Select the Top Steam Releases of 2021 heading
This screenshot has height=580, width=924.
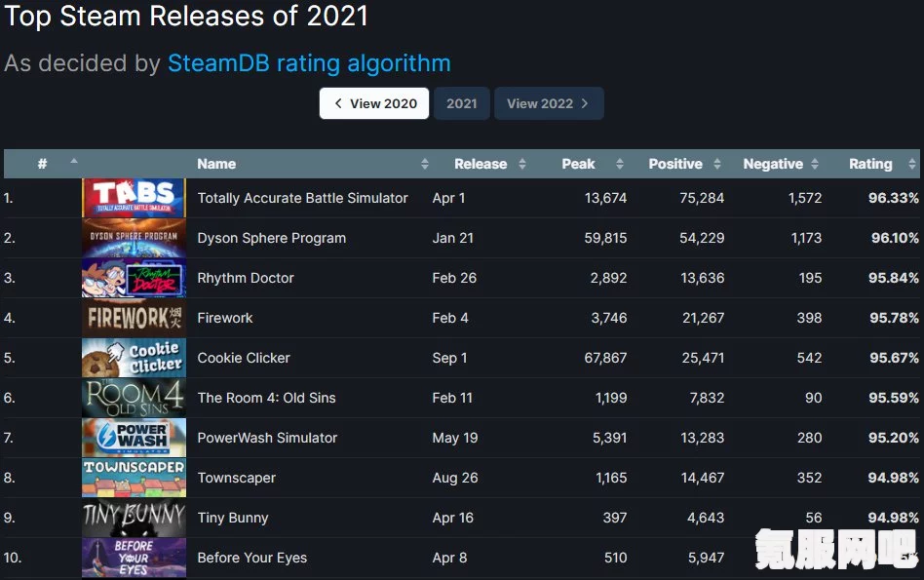(186, 16)
